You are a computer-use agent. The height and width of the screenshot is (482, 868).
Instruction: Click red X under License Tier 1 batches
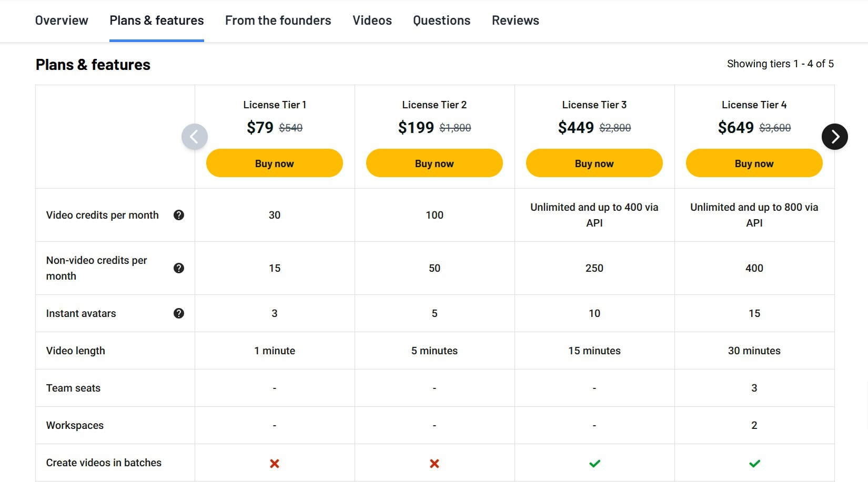pyautogui.click(x=275, y=464)
